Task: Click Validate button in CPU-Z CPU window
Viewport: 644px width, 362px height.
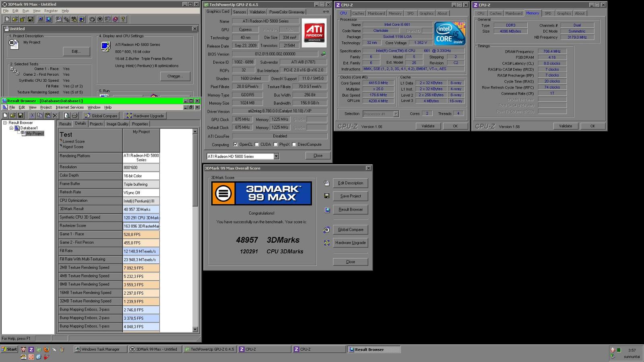Action: 428,126
